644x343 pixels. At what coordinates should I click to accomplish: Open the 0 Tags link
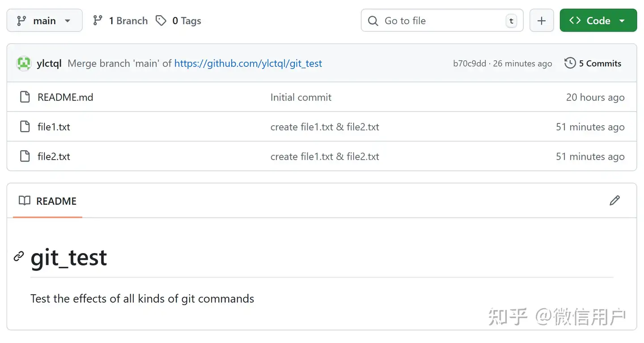(178, 21)
